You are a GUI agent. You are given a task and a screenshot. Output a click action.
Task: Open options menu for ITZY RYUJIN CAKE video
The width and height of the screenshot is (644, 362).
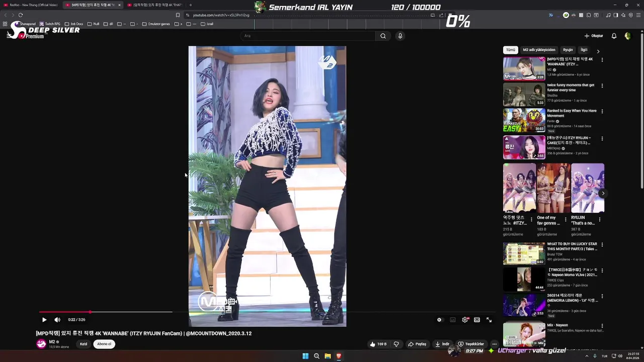[602, 138]
